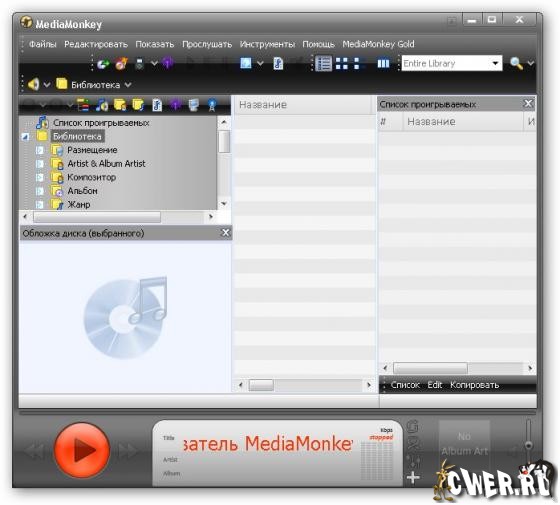
Task: Open the MediaMonkey Gold menu
Action: pos(378,44)
